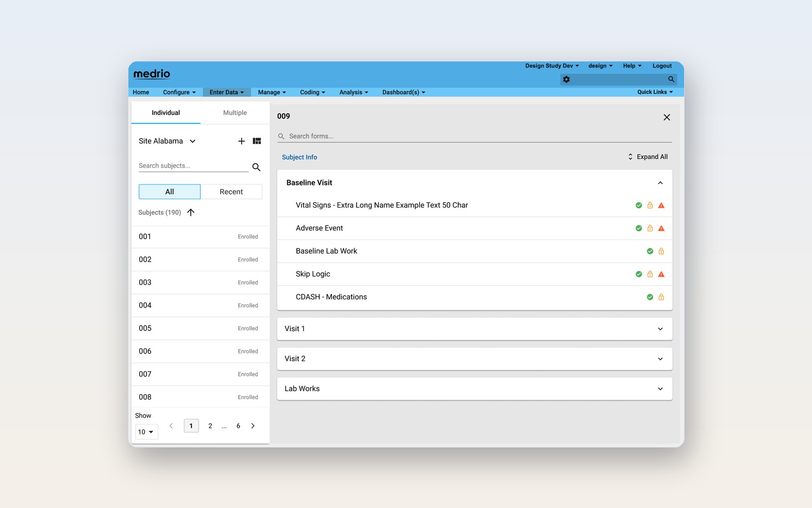Click green check icon on CDASH - Medications
The width and height of the screenshot is (812, 508).
(x=650, y=297)
